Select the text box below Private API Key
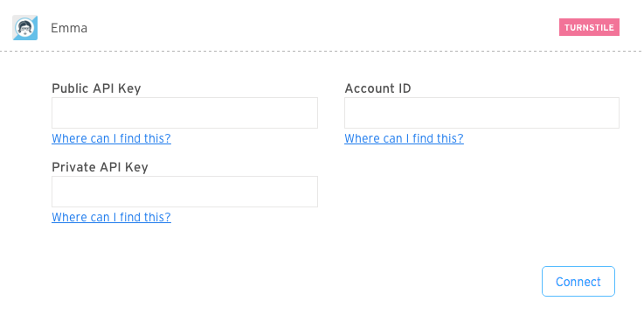 (184, 192)
